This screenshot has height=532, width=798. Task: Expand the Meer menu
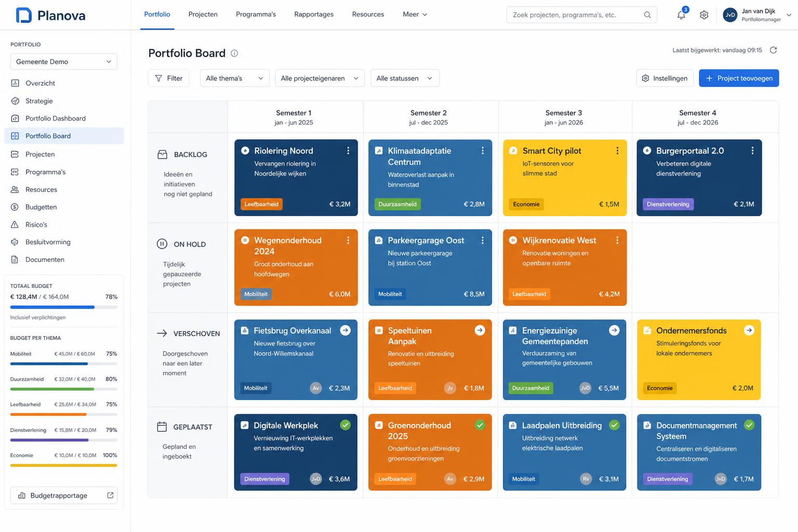coord(415,15)
